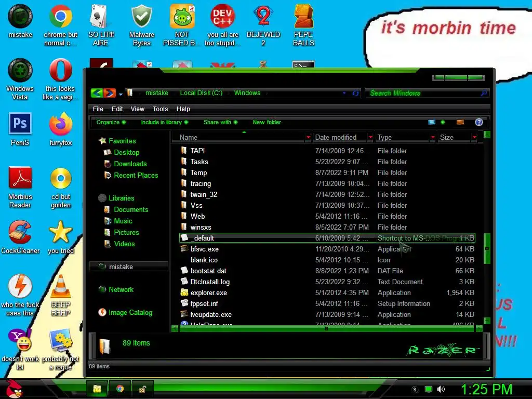
Task: Open the 'who the fuck uses this' icon
Action: pos(20,295)
